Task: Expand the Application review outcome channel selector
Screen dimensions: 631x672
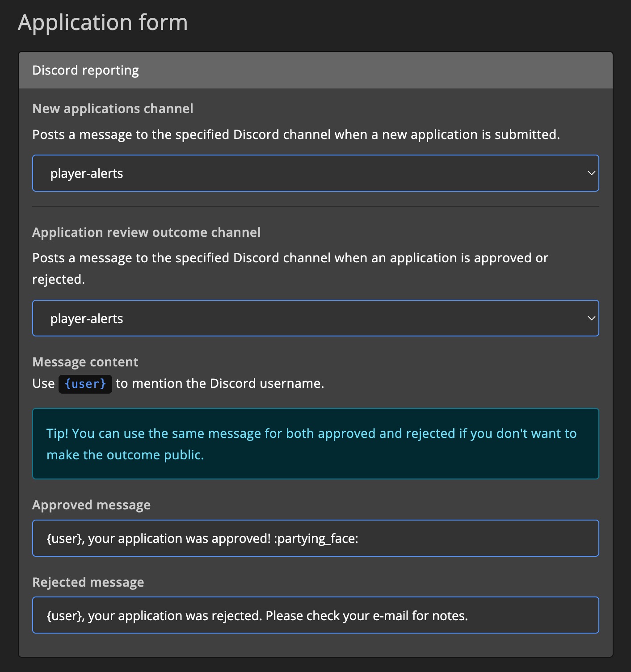Action: click(315, 318)
